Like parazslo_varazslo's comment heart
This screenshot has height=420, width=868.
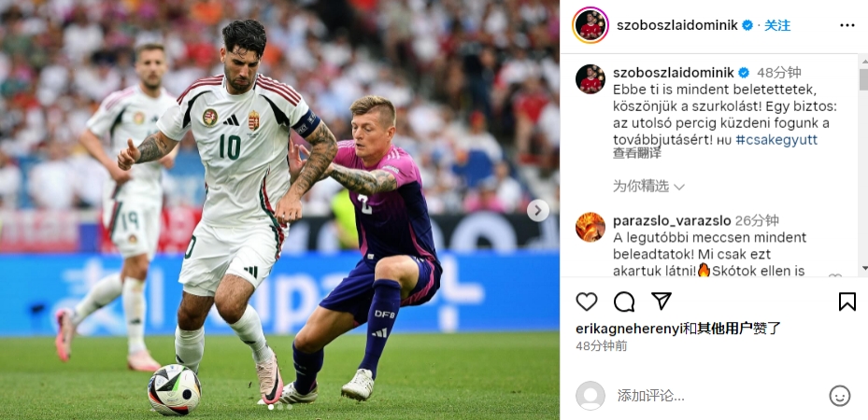[x=834, y=275]
